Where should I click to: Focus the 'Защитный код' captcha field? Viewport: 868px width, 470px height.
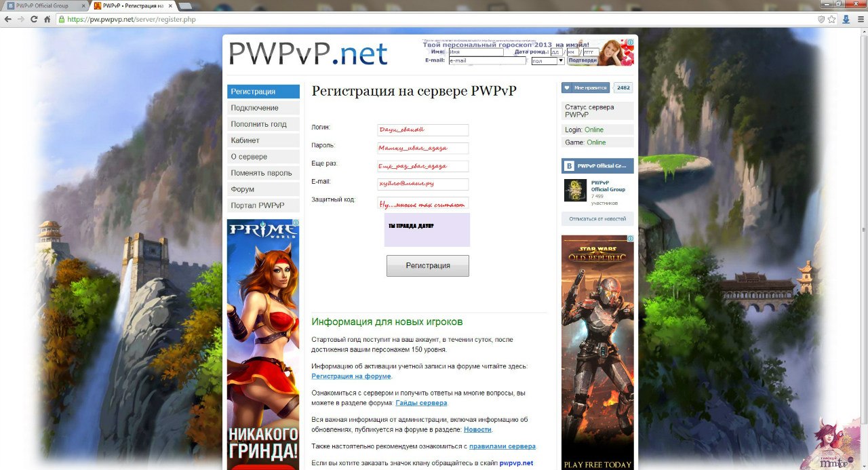click(x=422, y=203)
